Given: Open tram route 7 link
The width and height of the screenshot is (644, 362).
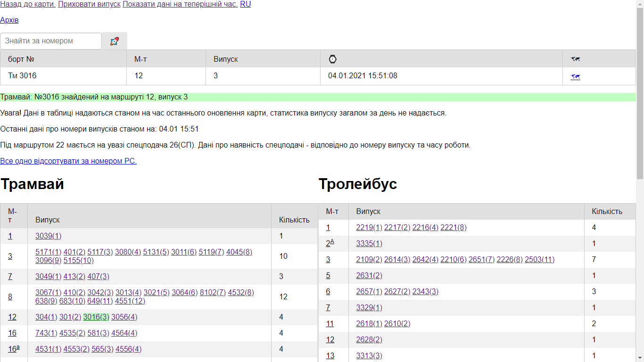Looking at the screenshot, I should (10, 277).
